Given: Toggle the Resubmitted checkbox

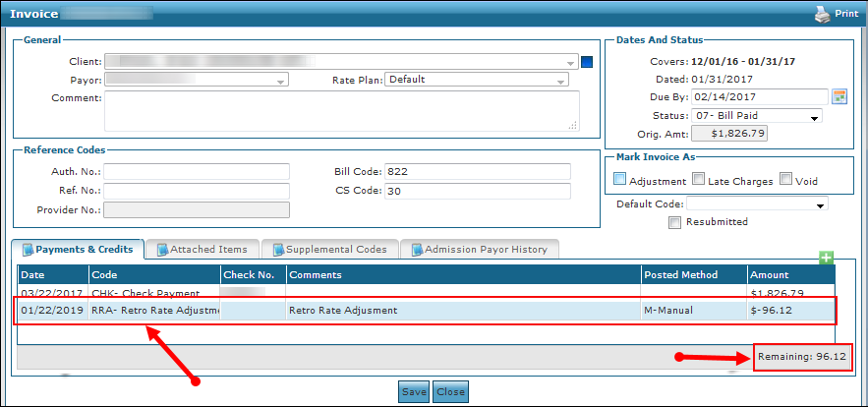Looking at the screenshot, I should pyautogui.click(x=674, y=222).
